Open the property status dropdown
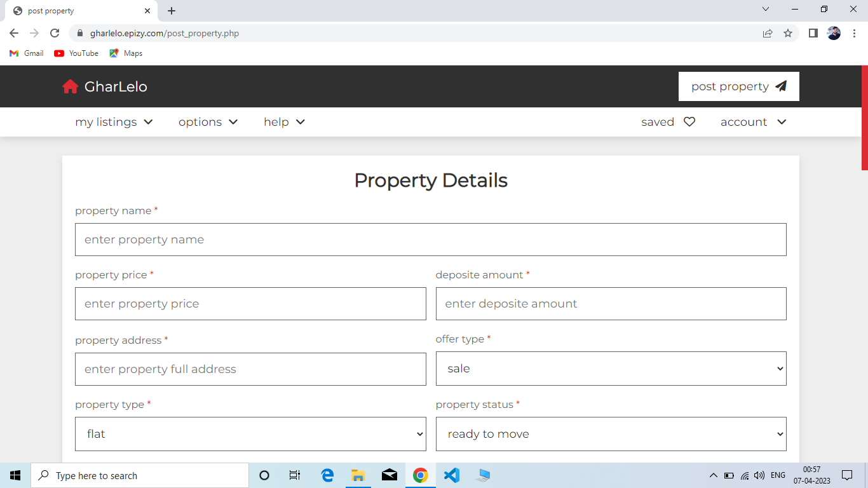This screenshot has width=868, height=488. coord(611,434)
